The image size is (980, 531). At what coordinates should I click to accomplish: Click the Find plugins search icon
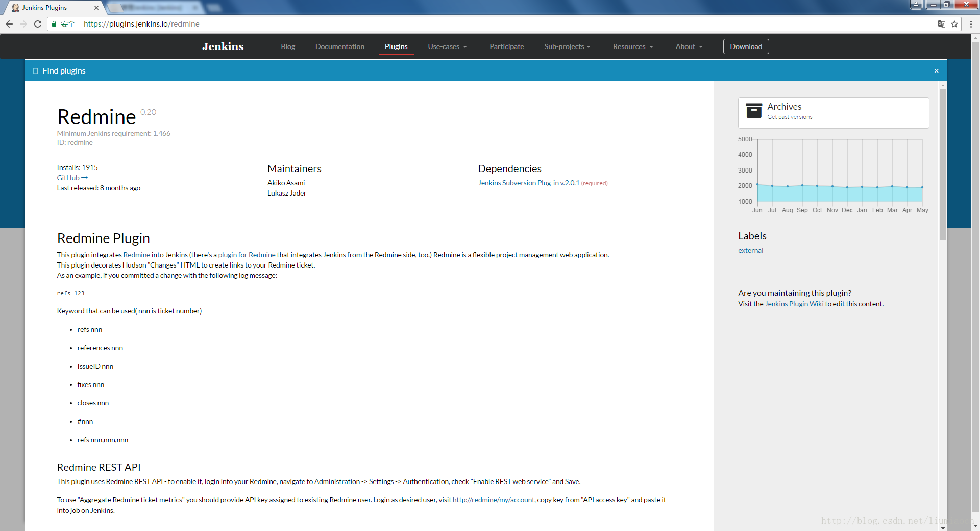point(35,71)
